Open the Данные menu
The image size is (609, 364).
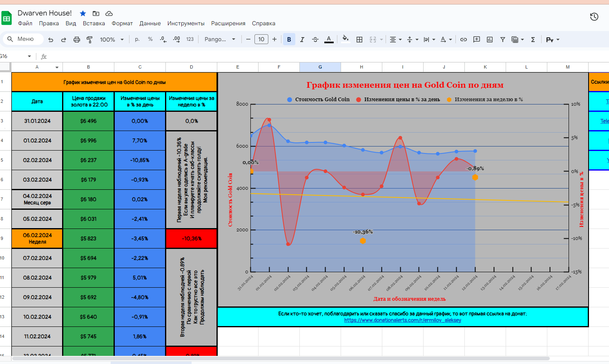(x=150, y=23)
